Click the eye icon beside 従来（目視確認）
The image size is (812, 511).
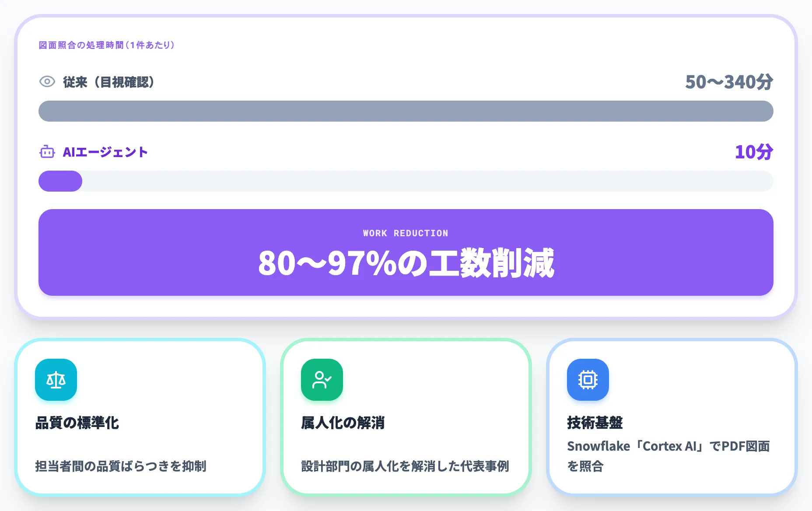pos(47,81)
